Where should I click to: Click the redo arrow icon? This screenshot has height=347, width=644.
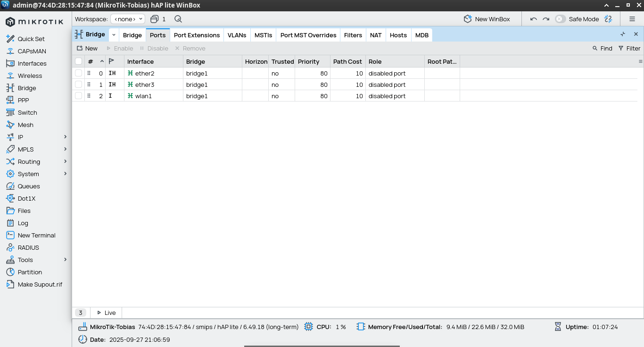point(546,19)
